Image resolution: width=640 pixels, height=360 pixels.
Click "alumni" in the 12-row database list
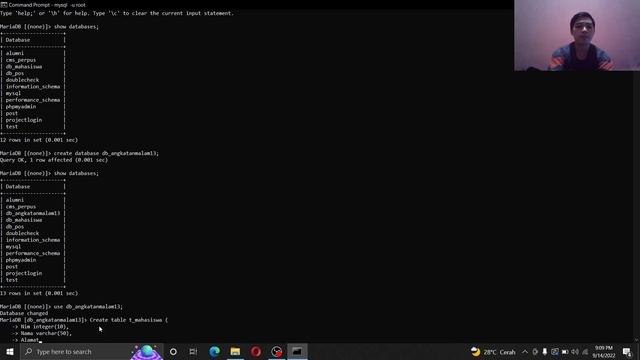(15, 53)
